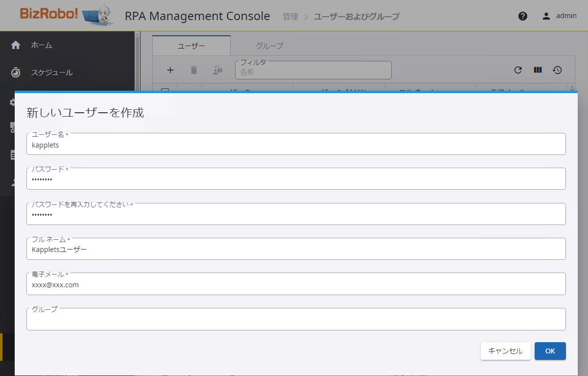This screenshot has height=376, width=588.
Task: Open ホーム in the sidebar
Action: point(42,45)
